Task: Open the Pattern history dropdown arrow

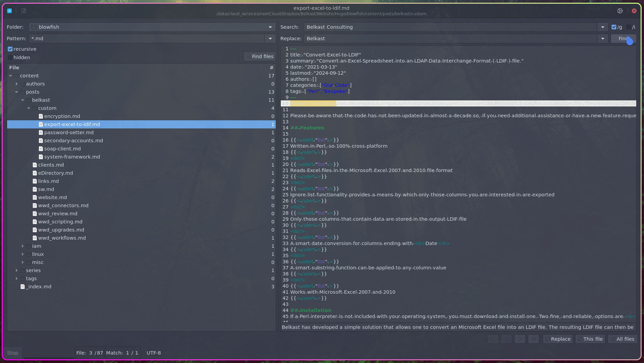Action: click(x=270, y=39)
